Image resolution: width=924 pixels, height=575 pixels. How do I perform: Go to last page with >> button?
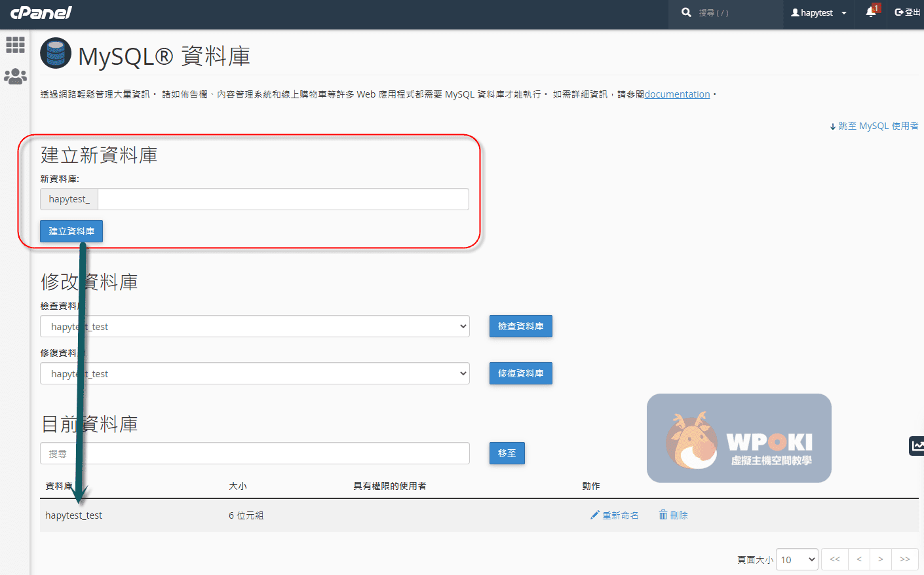tap(905, 559)
